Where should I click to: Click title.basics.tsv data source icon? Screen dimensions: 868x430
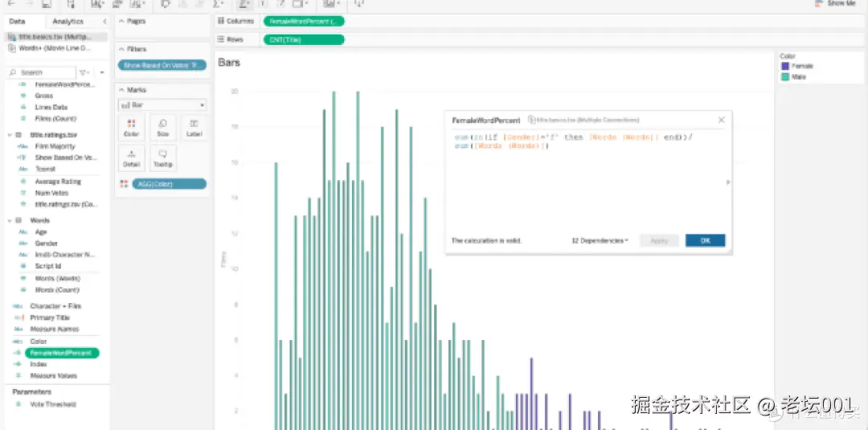[12, 36]
